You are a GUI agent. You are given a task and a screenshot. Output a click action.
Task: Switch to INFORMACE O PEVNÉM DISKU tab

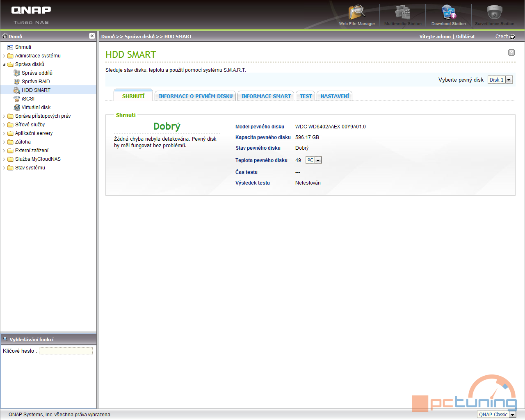pyautogui.click(x=196, y=96)
